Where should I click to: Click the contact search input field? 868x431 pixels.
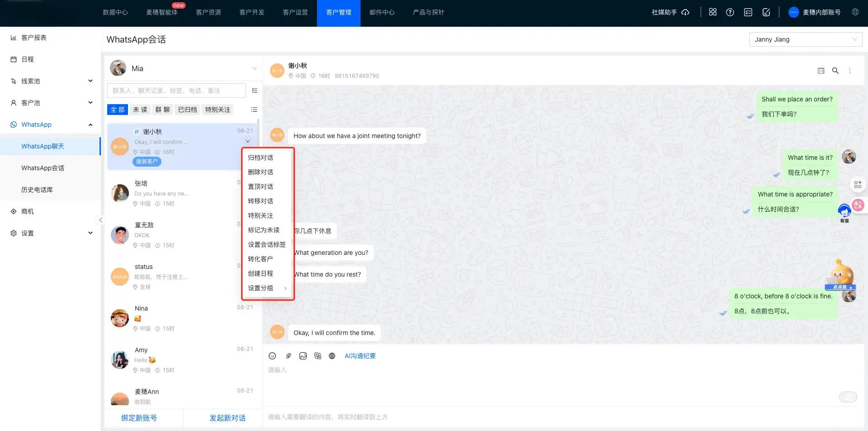click(x=176, y=91)
